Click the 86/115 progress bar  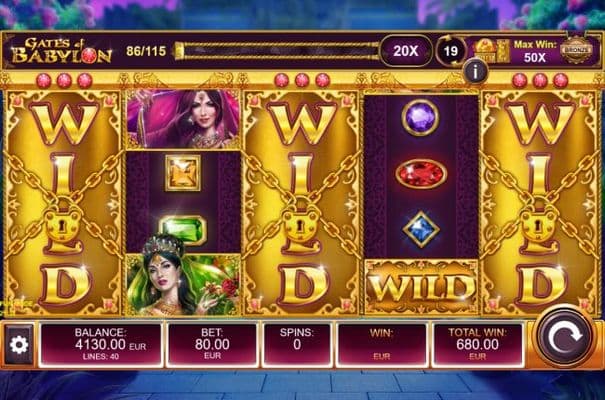pyautogui.click(x=276, y=51)
